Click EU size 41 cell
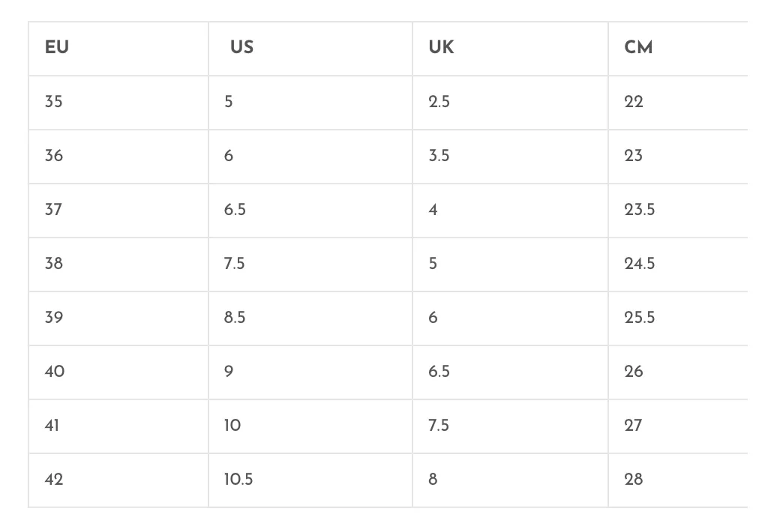 [x=118, y=426]
